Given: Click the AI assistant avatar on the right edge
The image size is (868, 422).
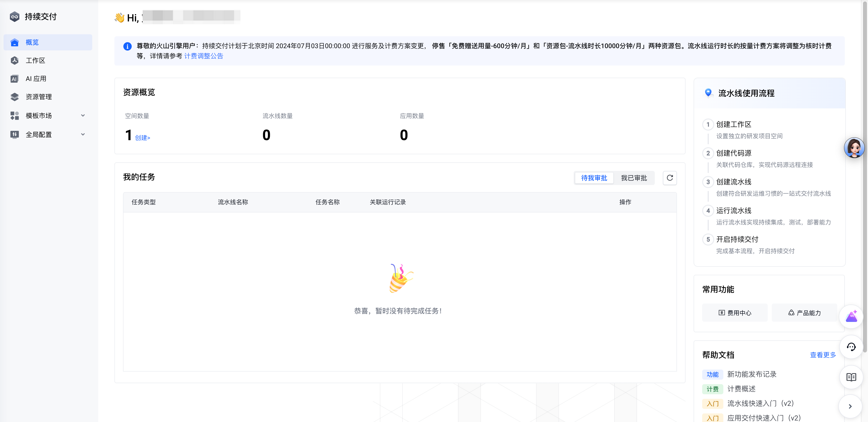Looking at the screenshot, I should click(855, 147).
